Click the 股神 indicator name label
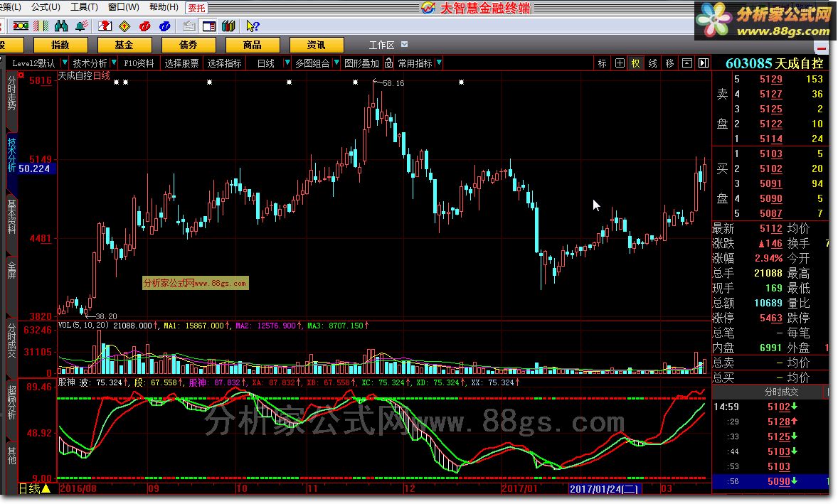 point(66,382)
